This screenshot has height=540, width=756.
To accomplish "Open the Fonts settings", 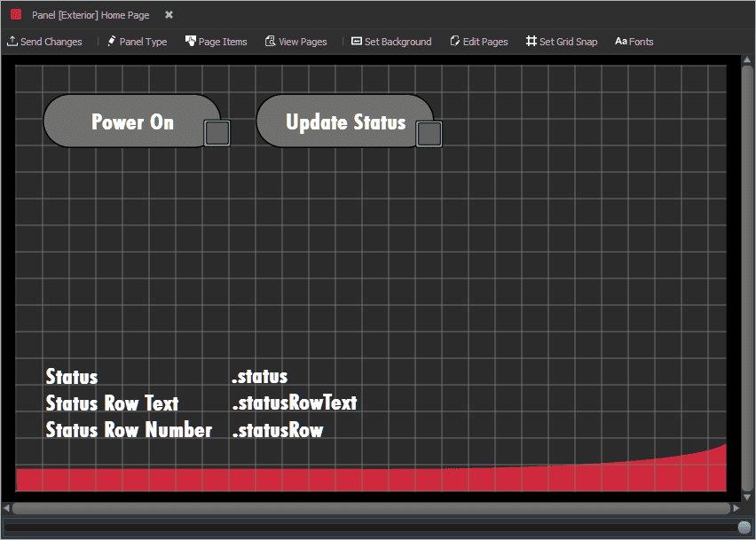I will pyautogui.click(x=634, y=42).
